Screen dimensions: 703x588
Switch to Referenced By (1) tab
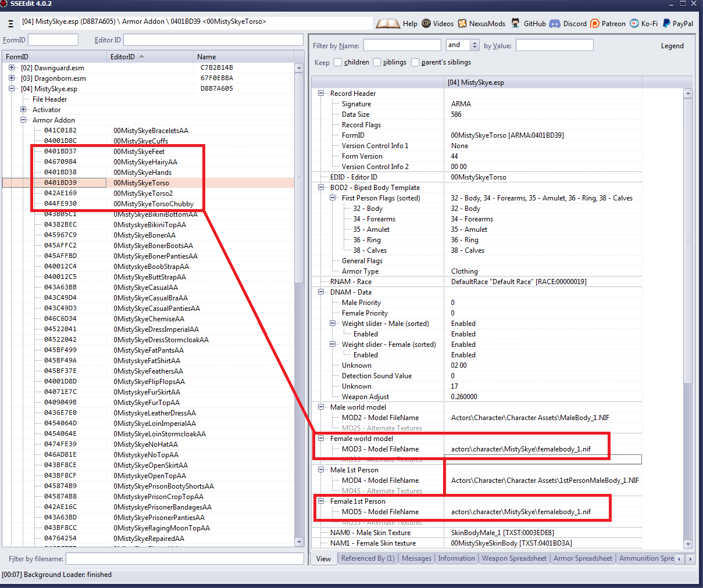point(367,558)
